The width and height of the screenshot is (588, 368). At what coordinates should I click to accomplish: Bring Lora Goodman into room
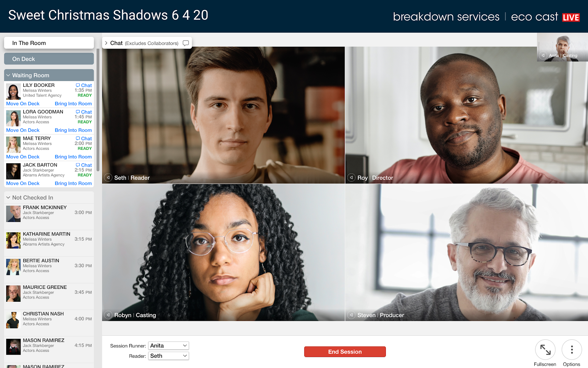(x=73, y=130)
